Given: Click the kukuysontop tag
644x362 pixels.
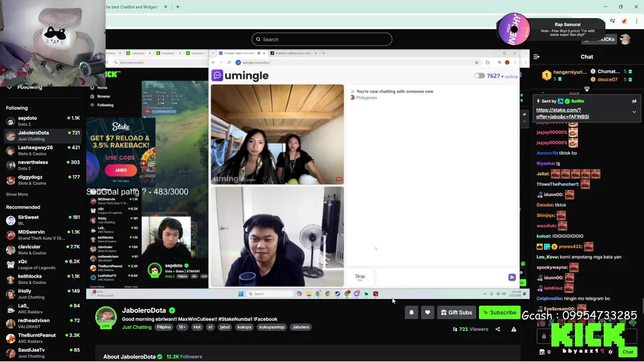Looking at the screenshot, I should [x=272, y=327].
